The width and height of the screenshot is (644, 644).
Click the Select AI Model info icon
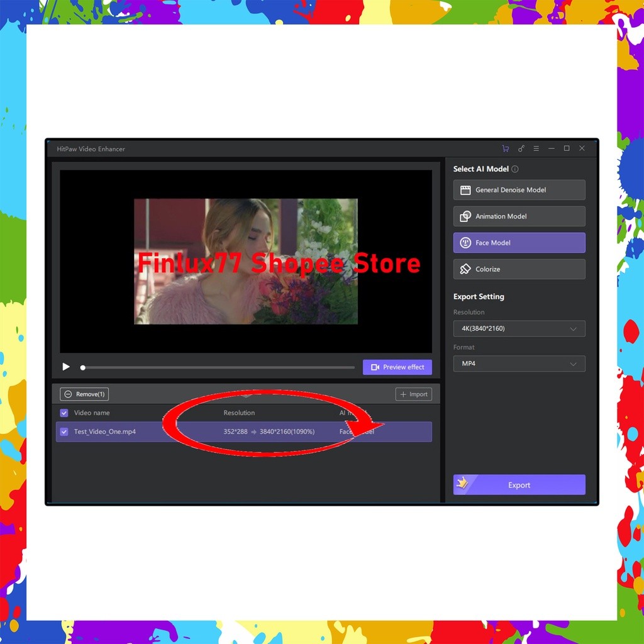click(514, 169)
